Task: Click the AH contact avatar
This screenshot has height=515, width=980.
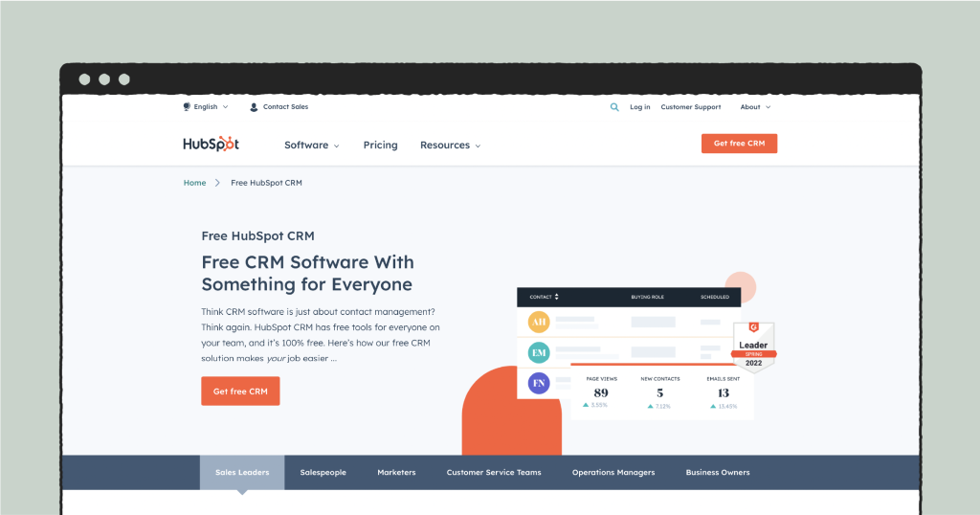Action: pyautogui.click(x=539, y=322)
